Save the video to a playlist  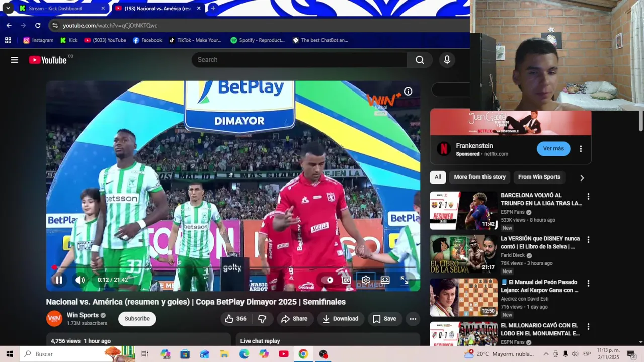coord(384,319)
